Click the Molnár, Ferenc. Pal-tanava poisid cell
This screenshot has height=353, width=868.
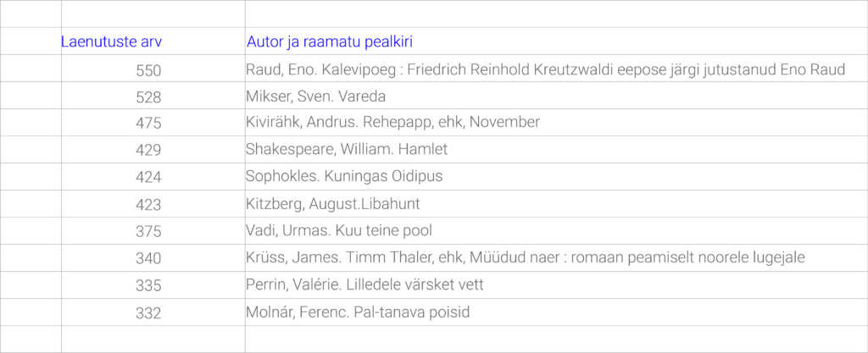tap(556, 312)
